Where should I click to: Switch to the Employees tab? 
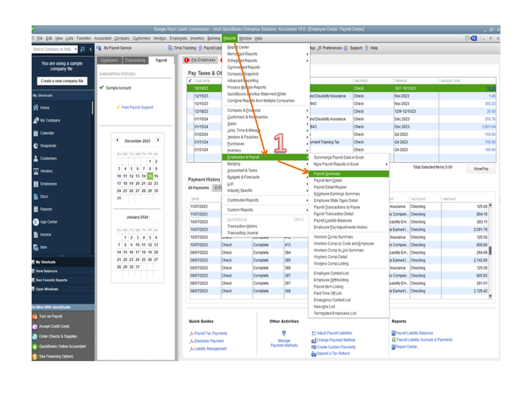[109, 60]
